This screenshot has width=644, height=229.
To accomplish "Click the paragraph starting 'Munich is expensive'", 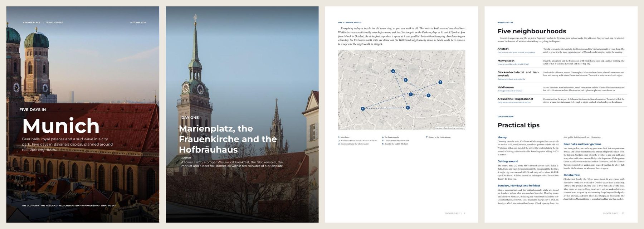I will pyautogui.click(x=561, y=39).
